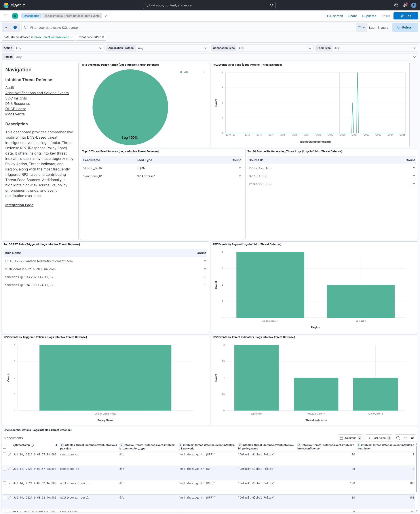Expand the first Jul 14 03:57:38 document

[x=10, y=455]
